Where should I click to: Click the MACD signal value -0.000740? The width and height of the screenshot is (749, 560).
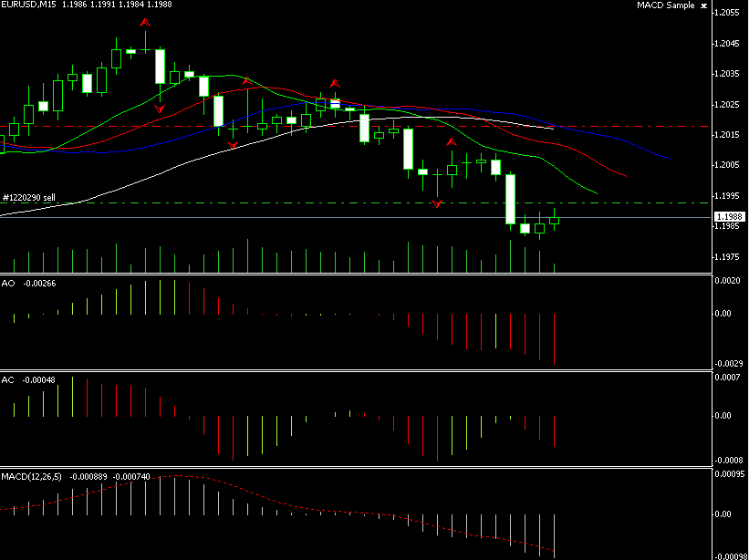coord(133,476)
